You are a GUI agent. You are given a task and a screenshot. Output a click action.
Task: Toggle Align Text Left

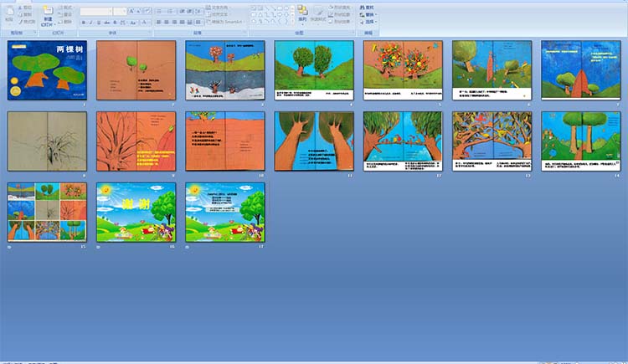pyautogui.click(x=158, y=22)
